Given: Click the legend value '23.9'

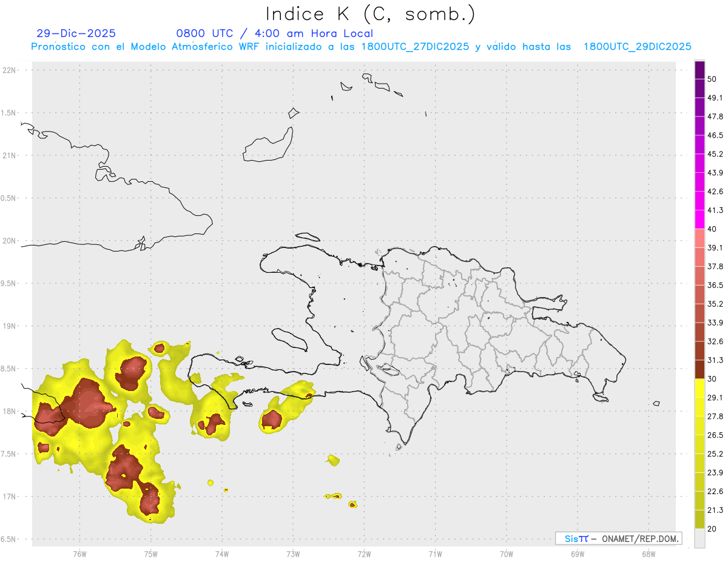Looking at the screenshot, I should click(x=715, y=473).
